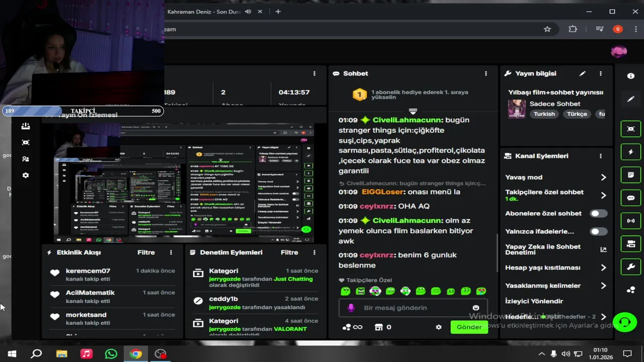Click the lightning bolt quick action icon
644x362 pixels.
[x=630, y=152]
